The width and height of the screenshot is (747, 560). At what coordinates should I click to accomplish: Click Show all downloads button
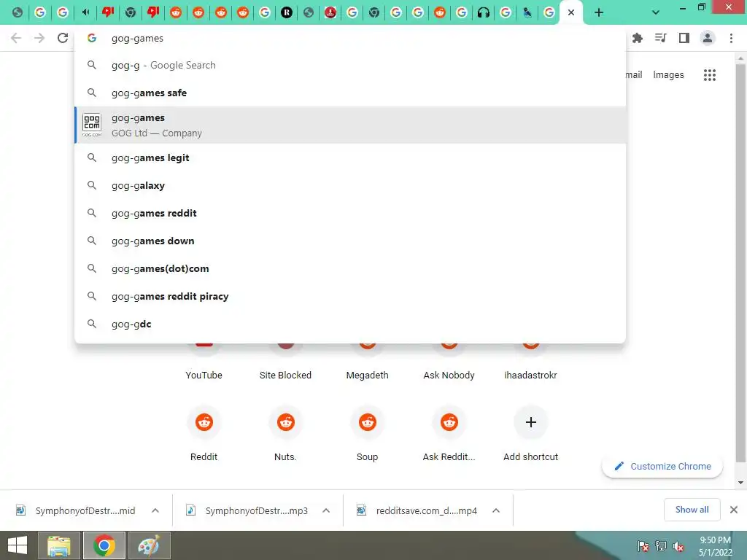[692, 510]
